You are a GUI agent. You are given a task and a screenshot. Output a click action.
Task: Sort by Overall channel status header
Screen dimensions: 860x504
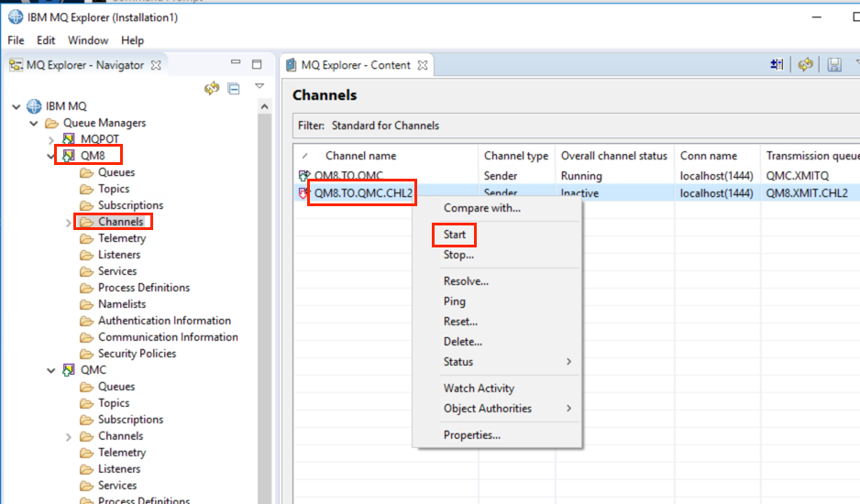(x=613, y=156)
